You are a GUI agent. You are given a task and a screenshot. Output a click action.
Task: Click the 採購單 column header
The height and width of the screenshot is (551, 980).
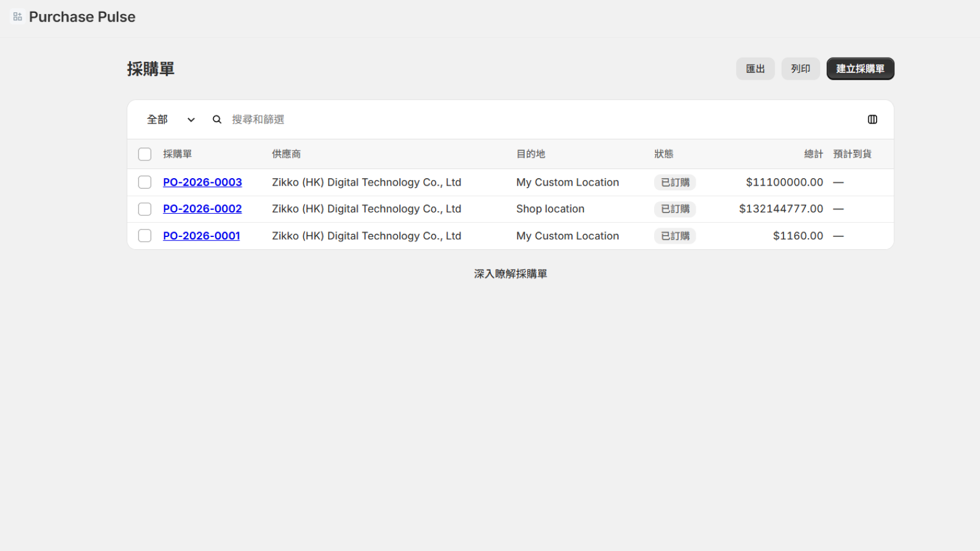[178, 154]
